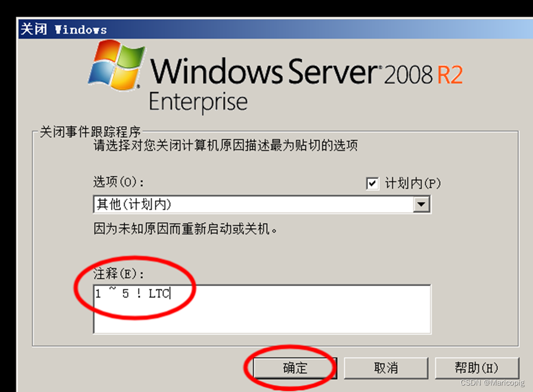Click the 确定 button to confirm shutdown
533x392 pixels.
click(295, 368)
